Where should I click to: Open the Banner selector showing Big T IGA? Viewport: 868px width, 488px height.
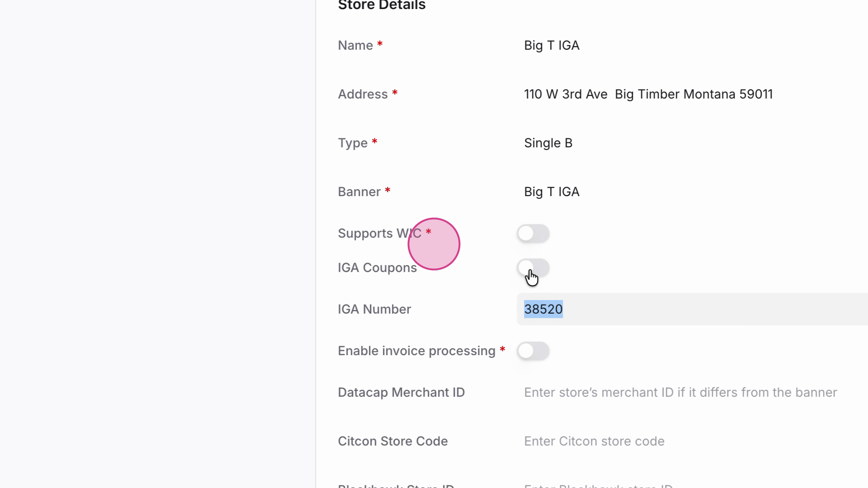coord(552,192)
